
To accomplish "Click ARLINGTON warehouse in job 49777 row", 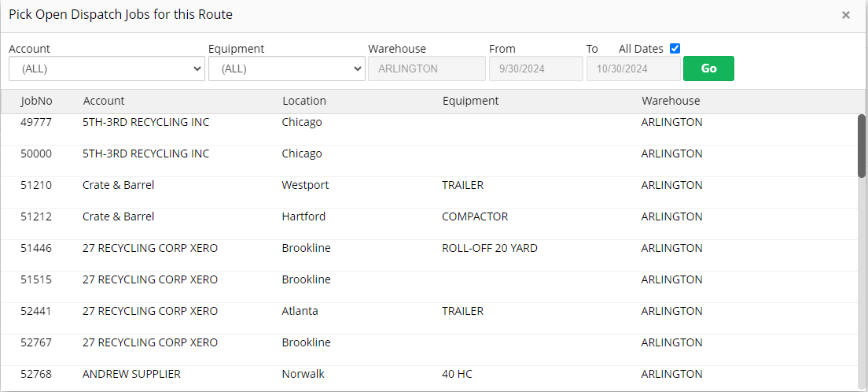I will [x=671, y=122].
